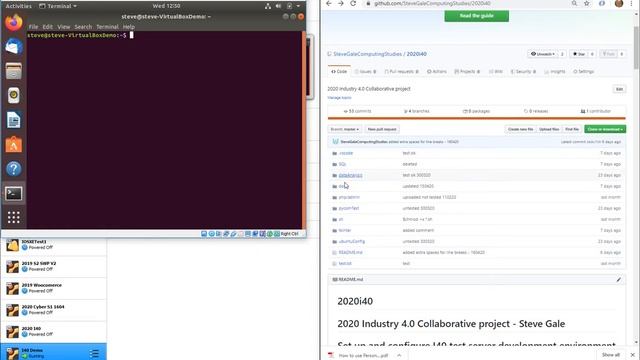Click the Read the guide button

coord(477,16)
